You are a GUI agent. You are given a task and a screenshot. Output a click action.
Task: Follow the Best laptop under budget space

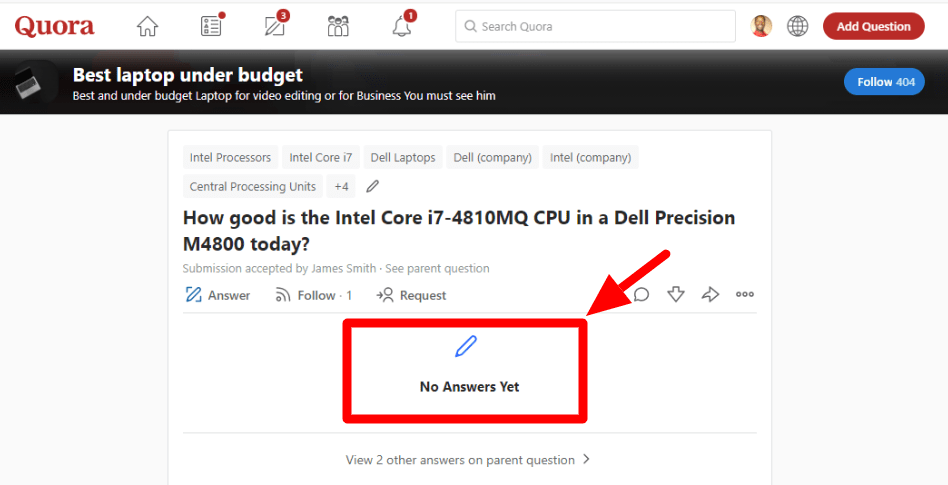[x=885, y=82]
